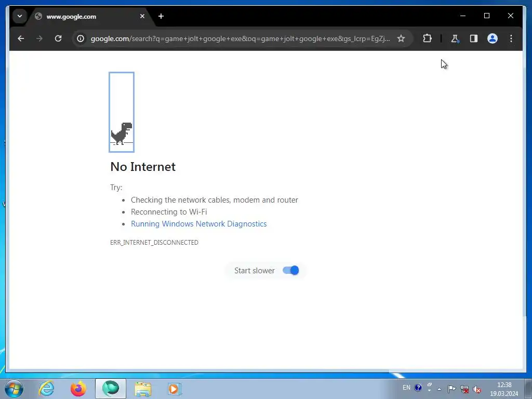Toggle the Start slower switch
This screenshot has height=399, width=532.
[x=291, y=270]
